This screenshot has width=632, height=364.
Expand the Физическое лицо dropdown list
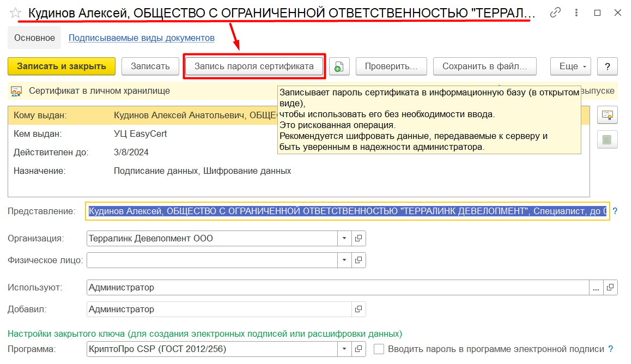coord(344,260)
